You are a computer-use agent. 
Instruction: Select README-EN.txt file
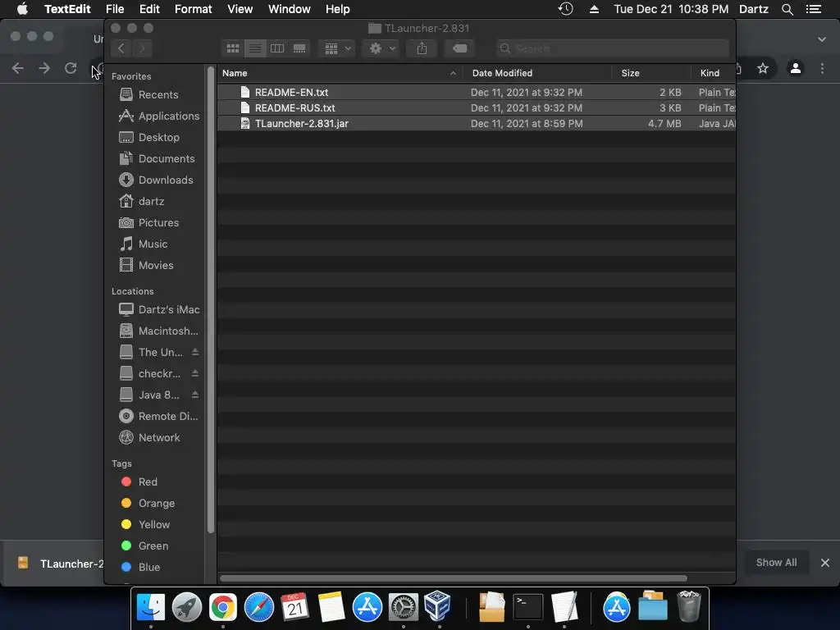[x=477, y=92]
